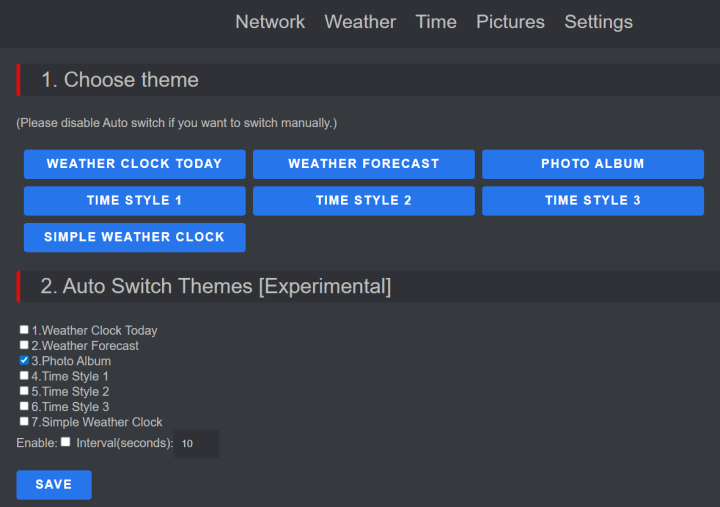Toggle the auto switch Enable checkbox
Viewport: 720px width, 507px height.
(66, 442)
